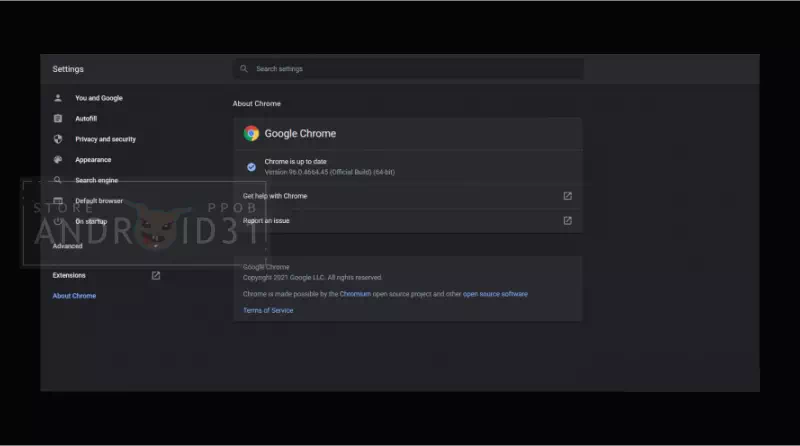Click the Extensions open-in-new-tab icon
Viewport: 800px width, 446px height.
point(156,276)
